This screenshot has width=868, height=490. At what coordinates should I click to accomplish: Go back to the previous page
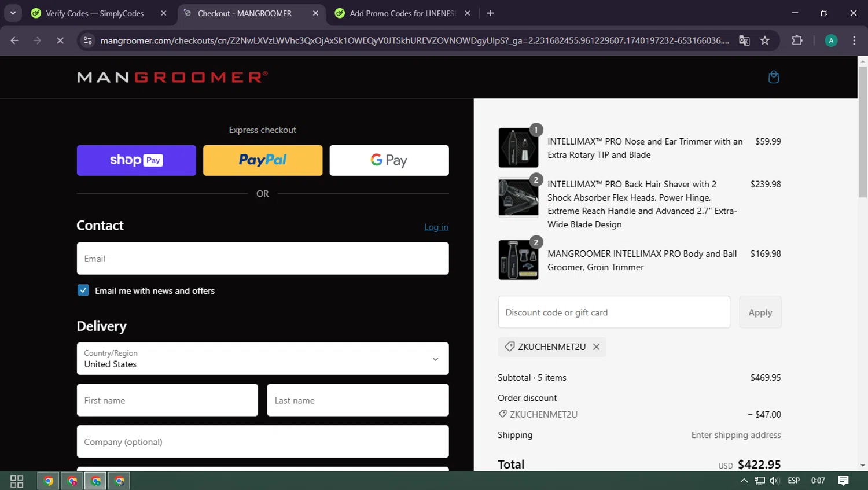14,40
